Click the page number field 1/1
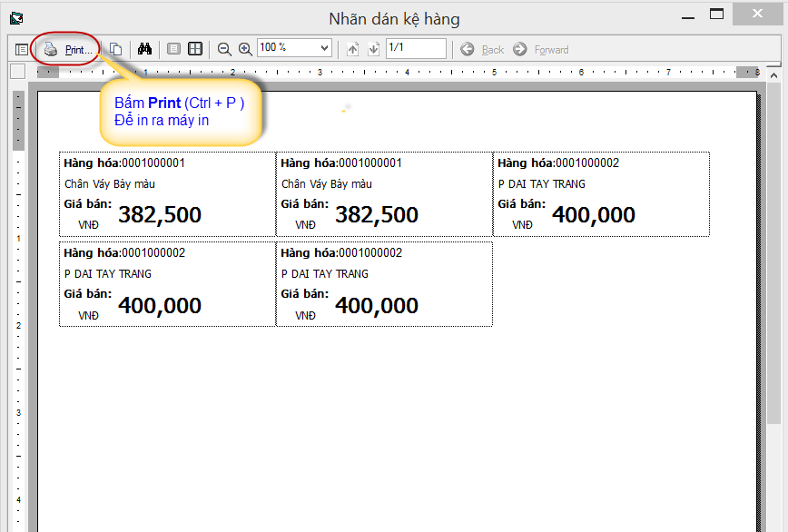The image size is (788, 532). (x=415, y=48)
